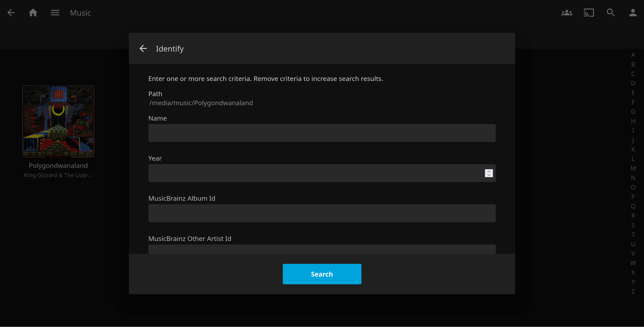Click the Name input field

tap(322, 133)
